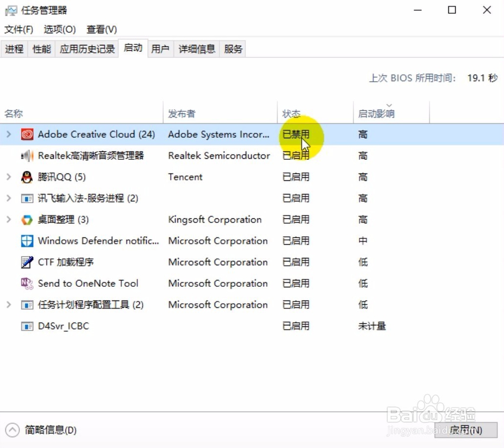Click the Tencent QQ penguin icon
The image size is (504, 448).
(27, 177)
